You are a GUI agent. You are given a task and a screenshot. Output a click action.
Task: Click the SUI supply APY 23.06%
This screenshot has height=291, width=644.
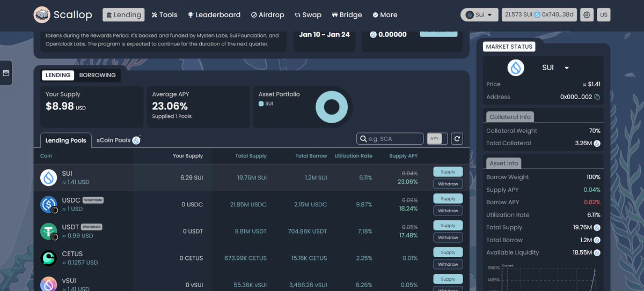(x=407, y=182)
